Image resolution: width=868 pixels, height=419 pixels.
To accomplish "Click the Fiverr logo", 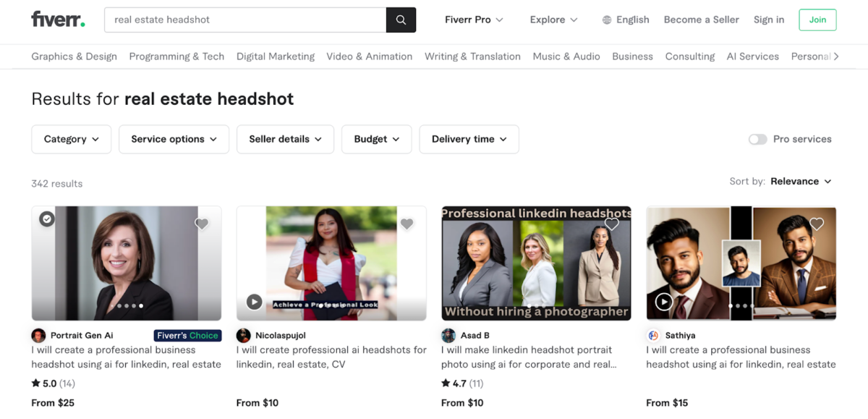I will click(58, 20).
